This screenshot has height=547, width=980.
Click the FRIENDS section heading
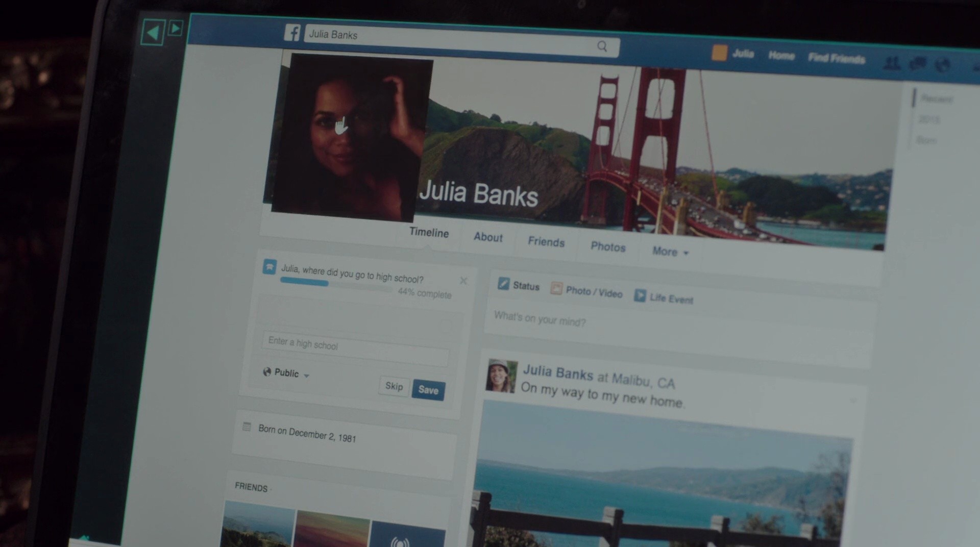(251, 487)
